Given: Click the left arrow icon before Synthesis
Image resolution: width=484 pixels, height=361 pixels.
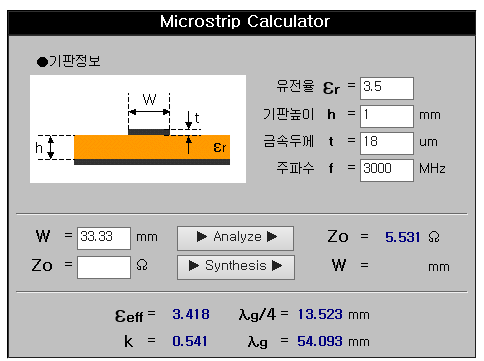Looking at the screenshot, I should (x=194, y=266).
